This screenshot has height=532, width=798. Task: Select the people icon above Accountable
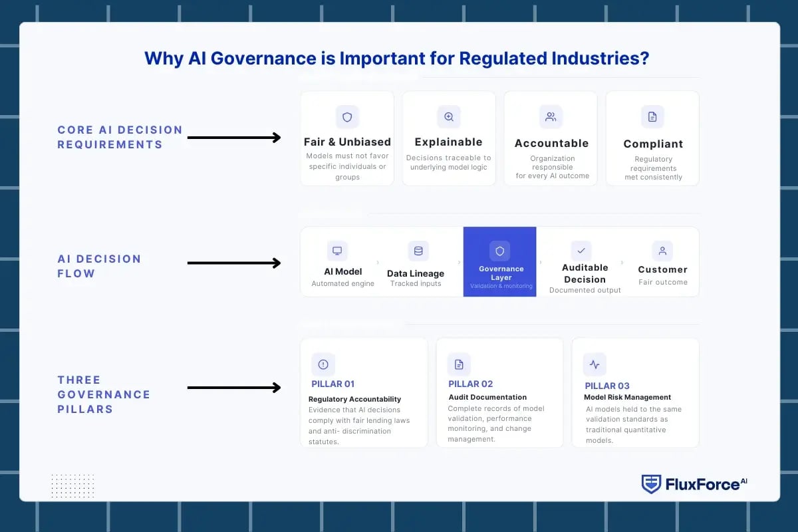(551, 116)
